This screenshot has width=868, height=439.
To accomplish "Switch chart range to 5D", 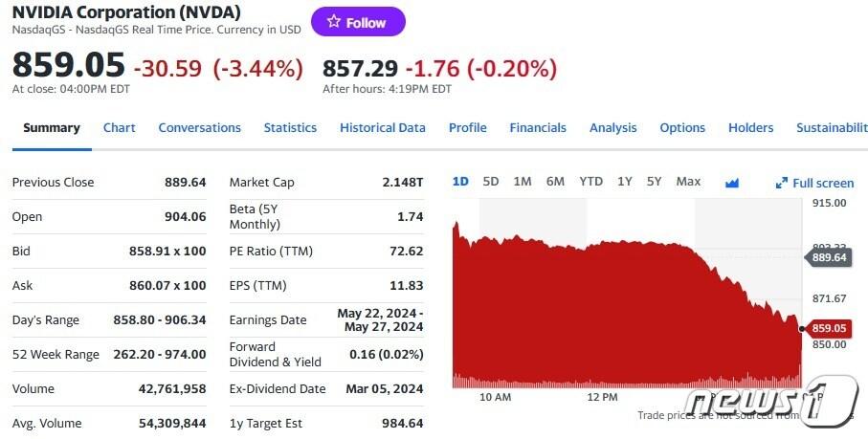I will pos(491,182).
